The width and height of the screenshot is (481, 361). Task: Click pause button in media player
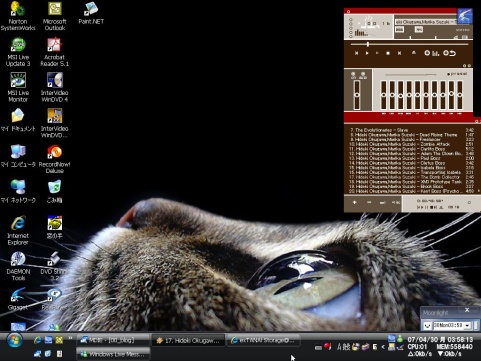pyautogui.click(x=377, y=53)
